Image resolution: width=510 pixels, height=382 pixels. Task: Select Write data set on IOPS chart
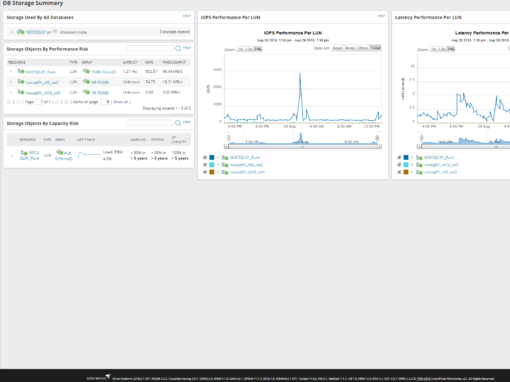[x=350, y=48]
